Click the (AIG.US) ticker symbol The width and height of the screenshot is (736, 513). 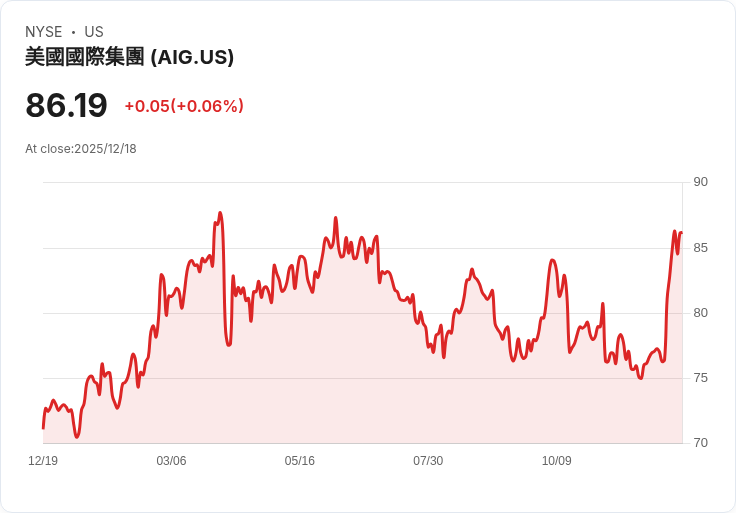click(x=192, y=57)
